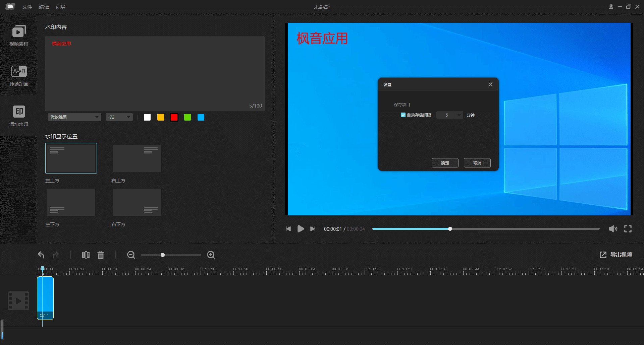Click the 5/100 character counter
This screenshot has width=644, height=345.
(256, 106)
